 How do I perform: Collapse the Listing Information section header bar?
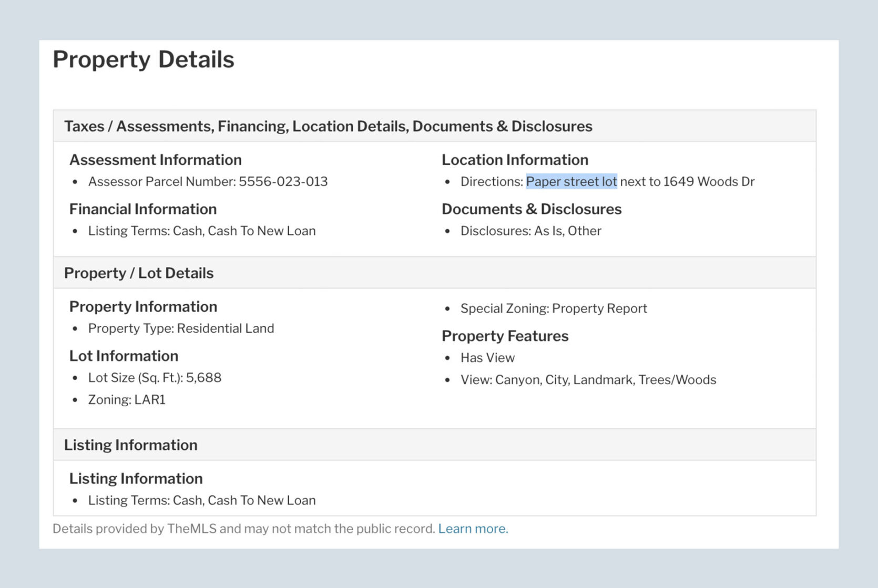coord(435,445)
